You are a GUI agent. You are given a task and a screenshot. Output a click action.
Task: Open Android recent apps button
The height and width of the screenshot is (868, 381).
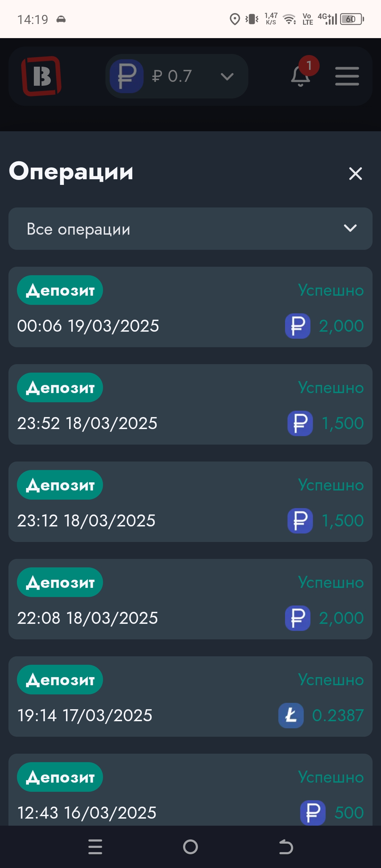pos(95,847)
